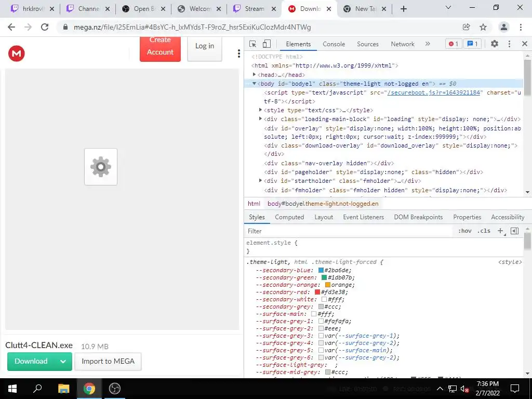Screen dimensions: 532x399
Task: Click the secondary-red color swatch
Action: point(317,292)
